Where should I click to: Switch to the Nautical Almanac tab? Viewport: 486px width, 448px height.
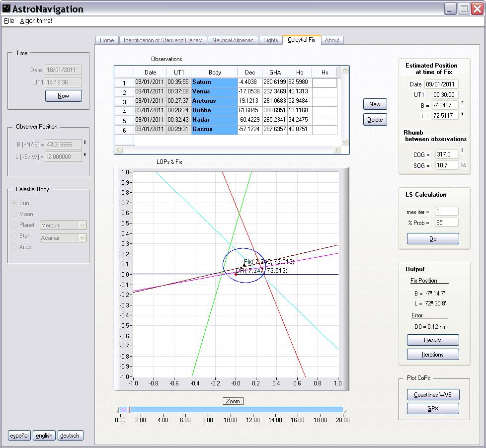point(233,40)
